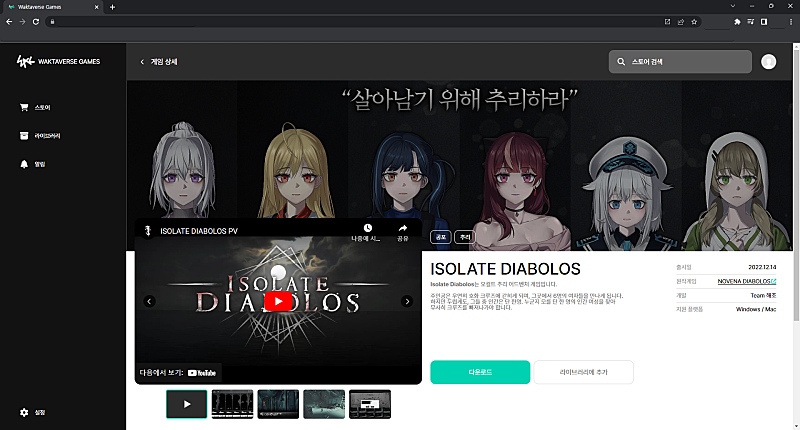800x430 pixels.
Task: Open the Waktaverse Games logo home link
Action: pyautogui.click(x=59, y=62)
